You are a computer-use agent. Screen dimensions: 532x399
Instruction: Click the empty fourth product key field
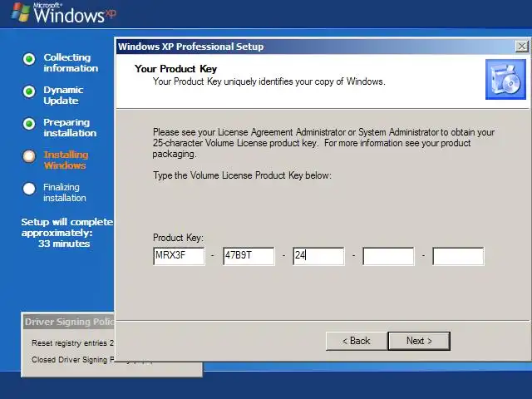pos(388,256)
